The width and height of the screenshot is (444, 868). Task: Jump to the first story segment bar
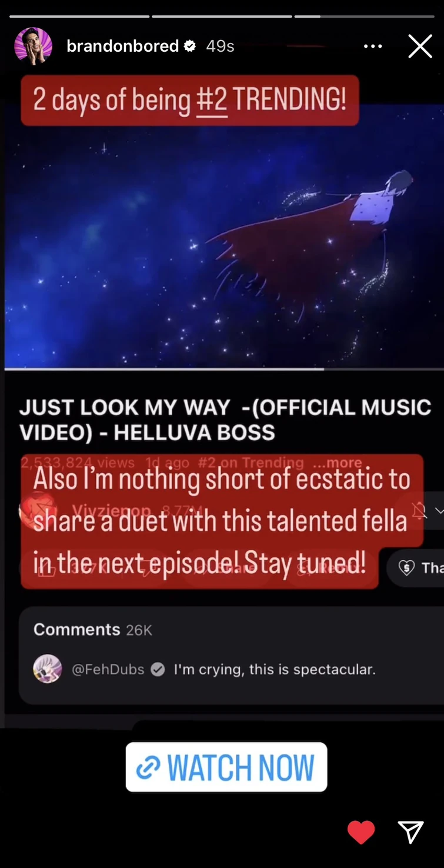pos(79,16)
